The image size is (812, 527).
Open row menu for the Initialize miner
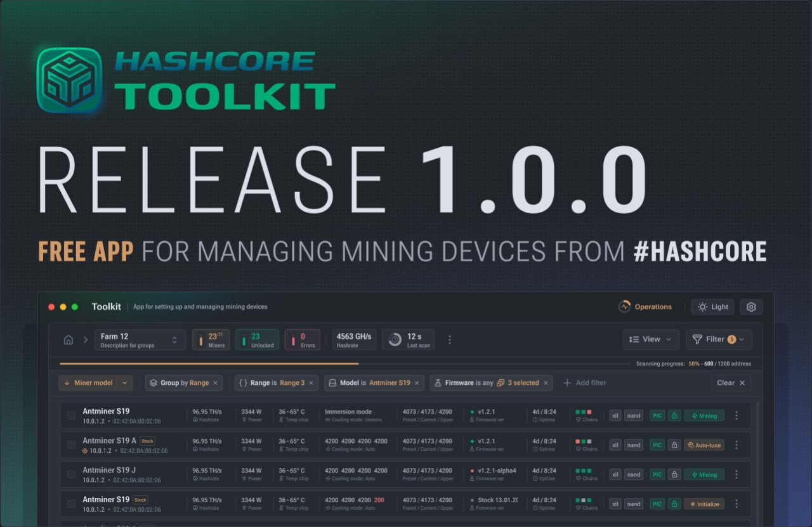(x=737, y=504)
